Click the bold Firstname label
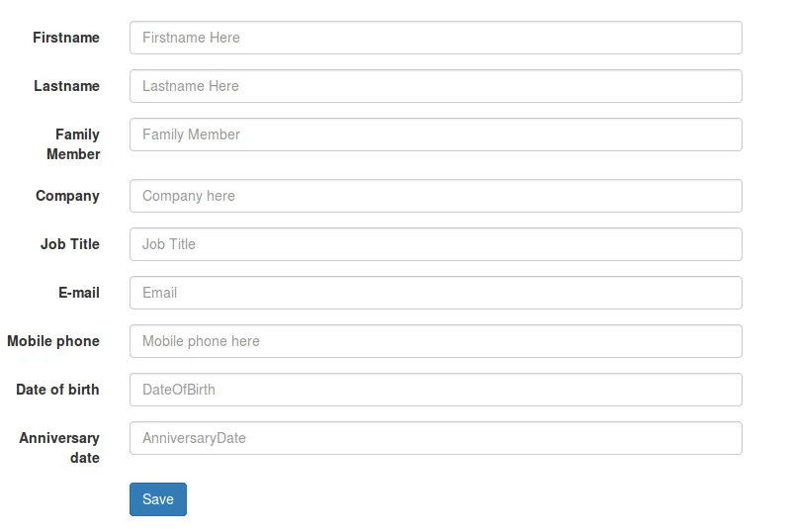This screenshot has height=532, width=791. coord(66,38)
